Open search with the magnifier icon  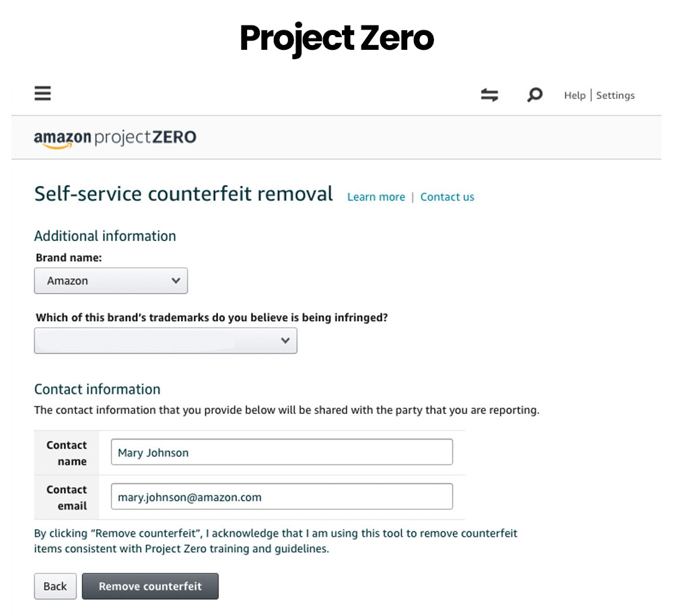(535, 95)
